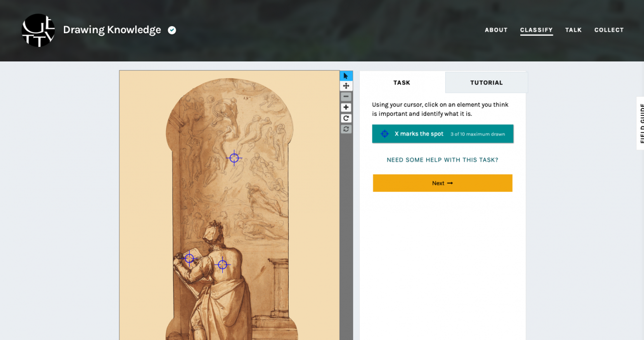This screenshot has width=644, height=340.
Task: Zoom in on the drawing
Action: pos(346,107)
